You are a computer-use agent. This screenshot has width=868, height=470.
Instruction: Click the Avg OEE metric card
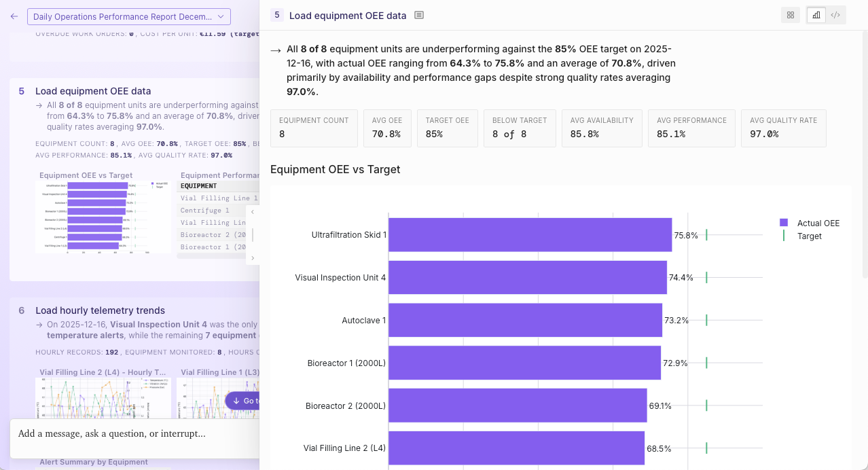pos(387,128)
